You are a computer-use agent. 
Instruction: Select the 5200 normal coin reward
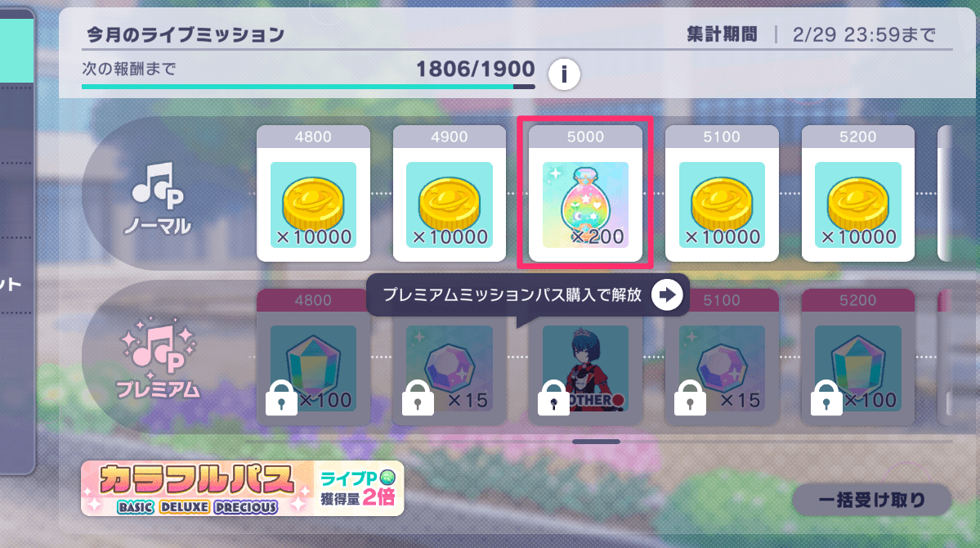(x=858, y=193)
